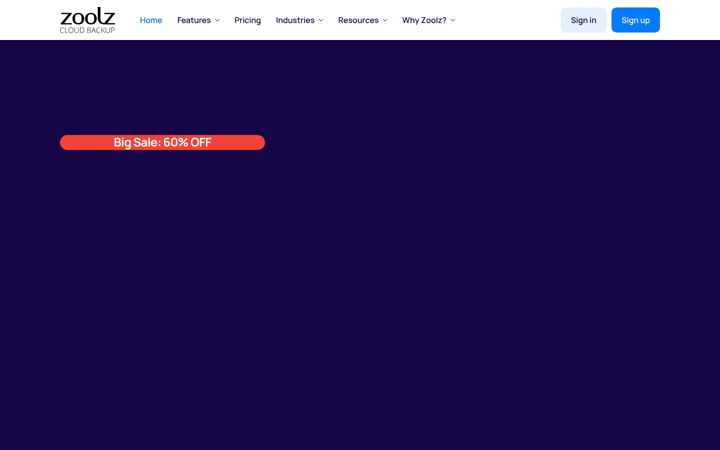Open the Industries menu
720x450 pixels.
[x=295, y=20]
